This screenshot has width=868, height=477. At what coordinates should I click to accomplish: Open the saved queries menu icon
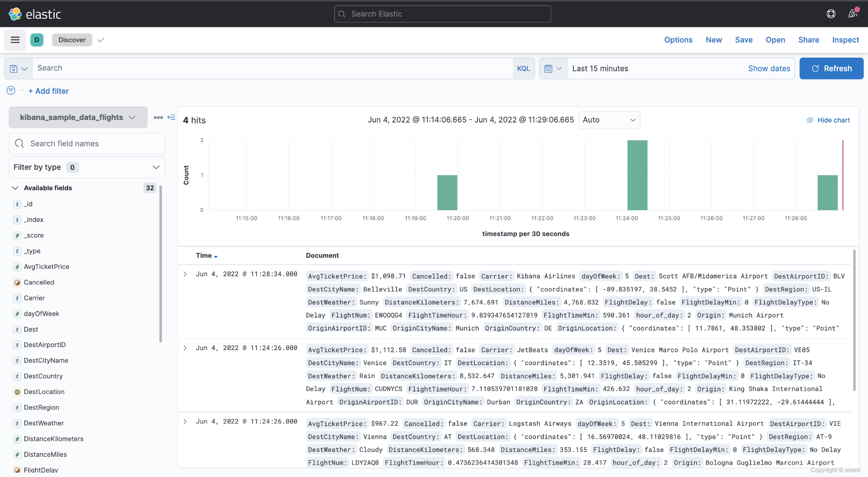coord(19,69)
